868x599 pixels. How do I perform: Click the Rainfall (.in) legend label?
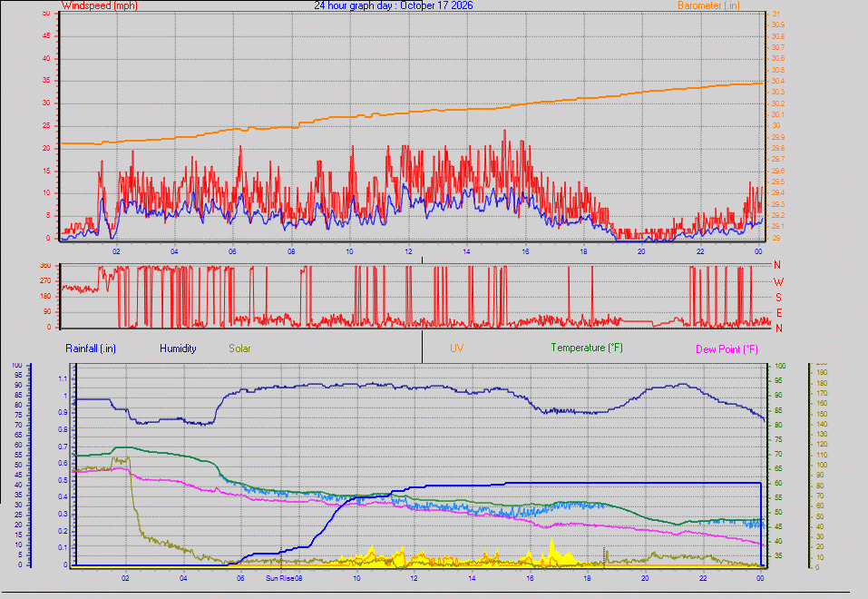pyautogui.click(x=91, y=349)
